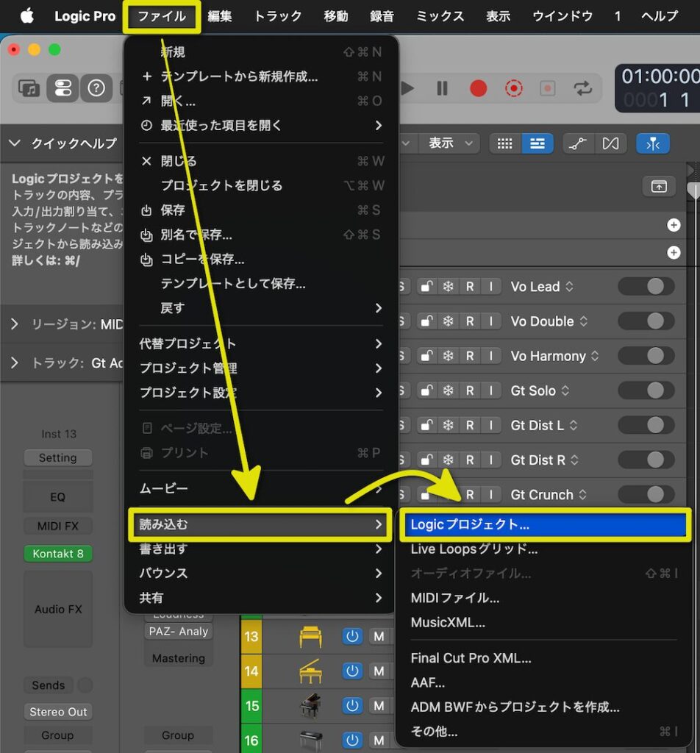The height and width of the screenshot is (753, 700).
Task: Toggle Cycle mode button
Action: click(583, 88)
